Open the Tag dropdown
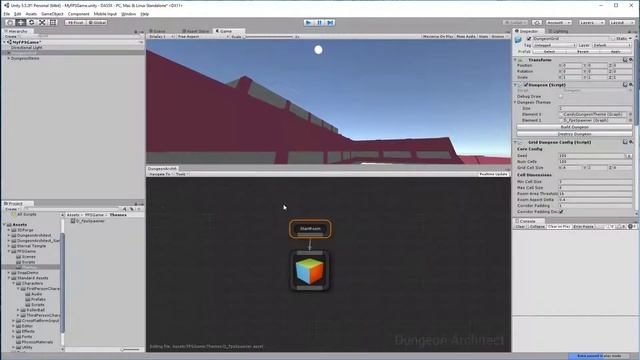Viewport: 640px width, 360px height. point(554,45)
